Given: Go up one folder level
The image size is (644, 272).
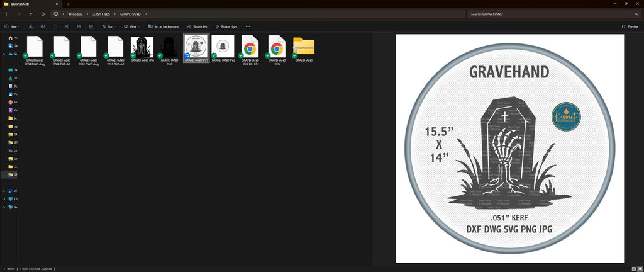Looking at the screenshot, I should [x=31, y=14].
